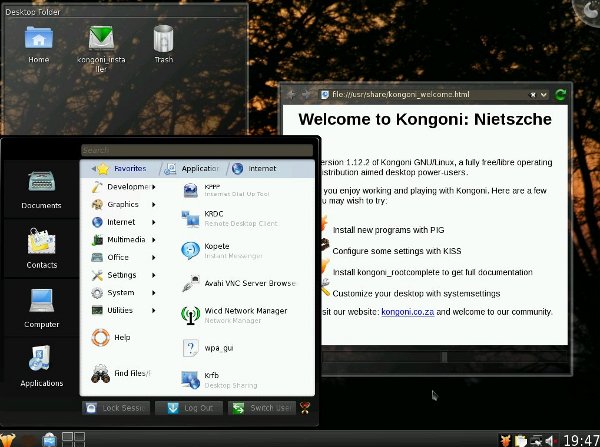Image resolution: width=600 pixels, height=447 pixels.
Task: Click the clock on the taskbar
Action: click(581, 440)
